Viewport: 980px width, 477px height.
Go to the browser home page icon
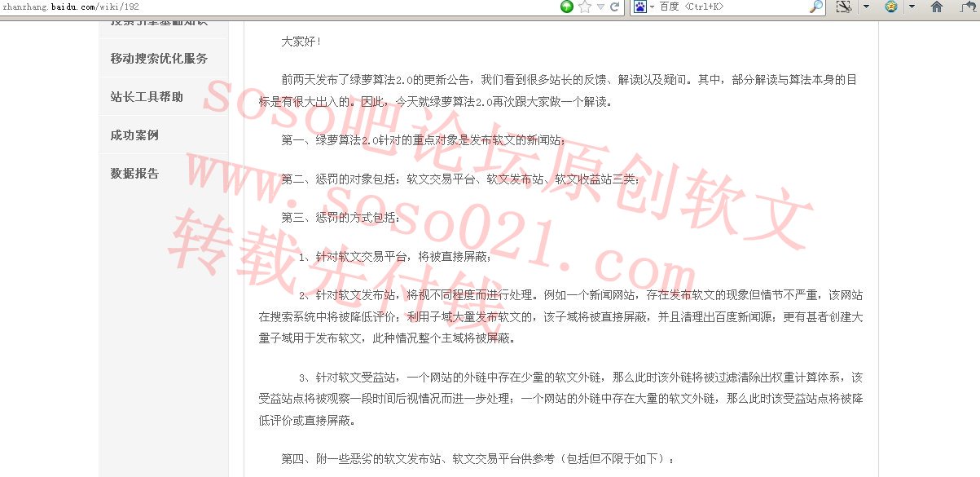click(937, 7)
